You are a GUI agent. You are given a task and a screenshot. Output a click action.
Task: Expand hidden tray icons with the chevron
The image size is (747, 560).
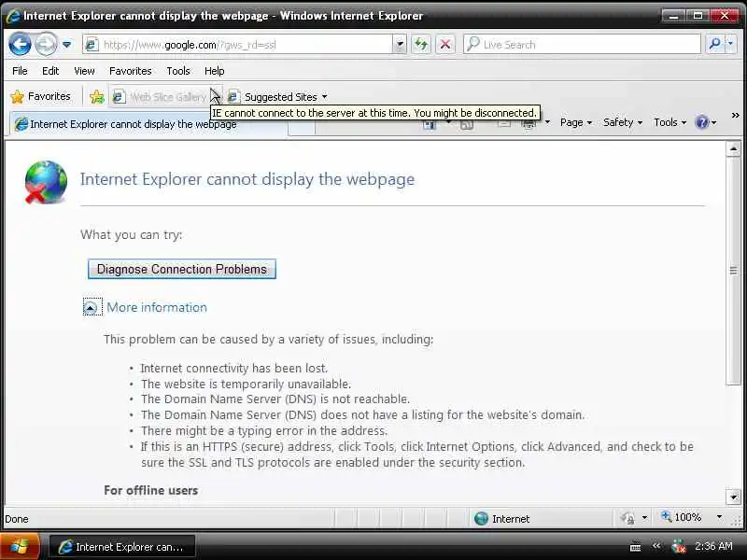tap(656, 546)
